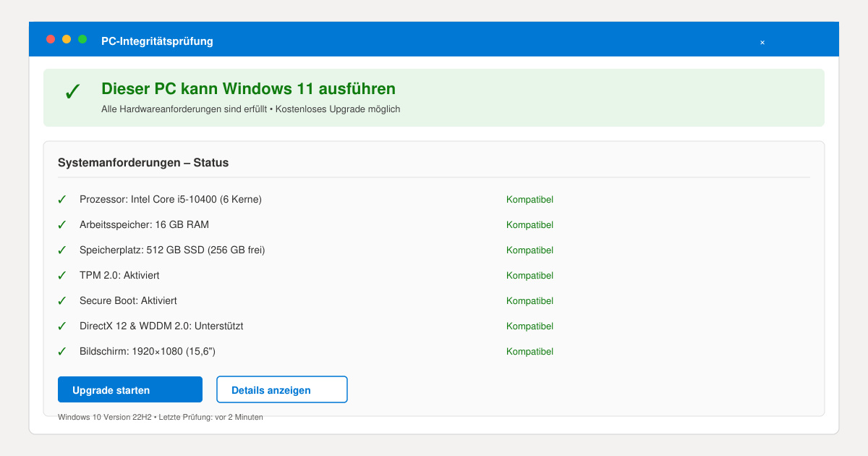The width and height of the screenshot is (868, 456).
Task: Click Kompatibel status in Secure Boot row
Action: click(529, 301)
